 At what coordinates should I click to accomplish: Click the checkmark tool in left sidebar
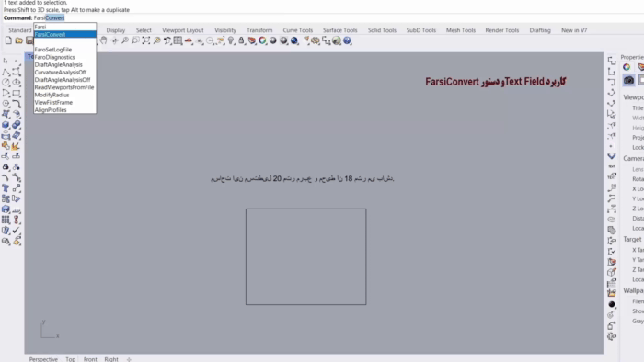coord(16,231)
